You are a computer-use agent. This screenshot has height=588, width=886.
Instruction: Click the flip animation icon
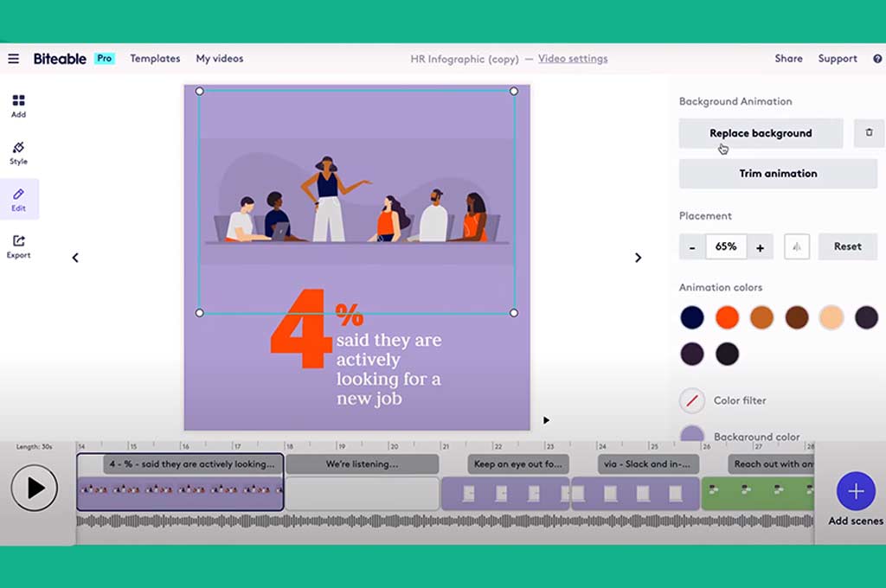[797, 246]
